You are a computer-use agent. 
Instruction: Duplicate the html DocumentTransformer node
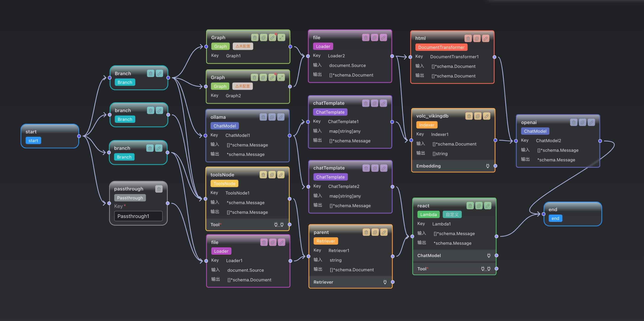coord(477,38)
